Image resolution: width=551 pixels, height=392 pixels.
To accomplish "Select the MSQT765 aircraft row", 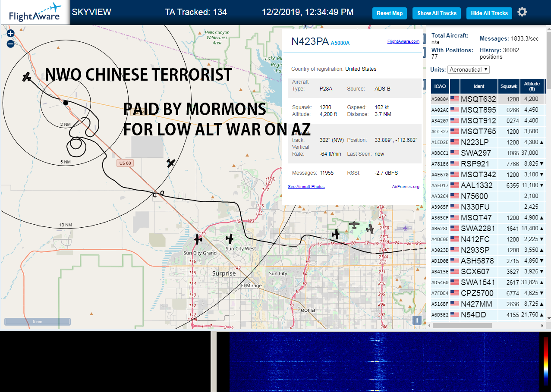I will click(x=488, y=132).
